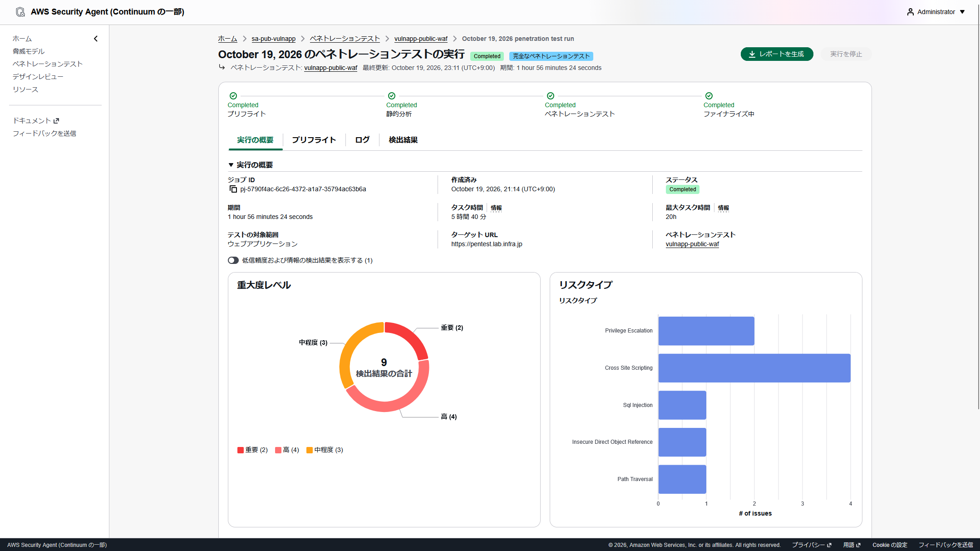Switch to the ログ tab
This screenshot has width=980, height=551.
[x=362, y=140]
